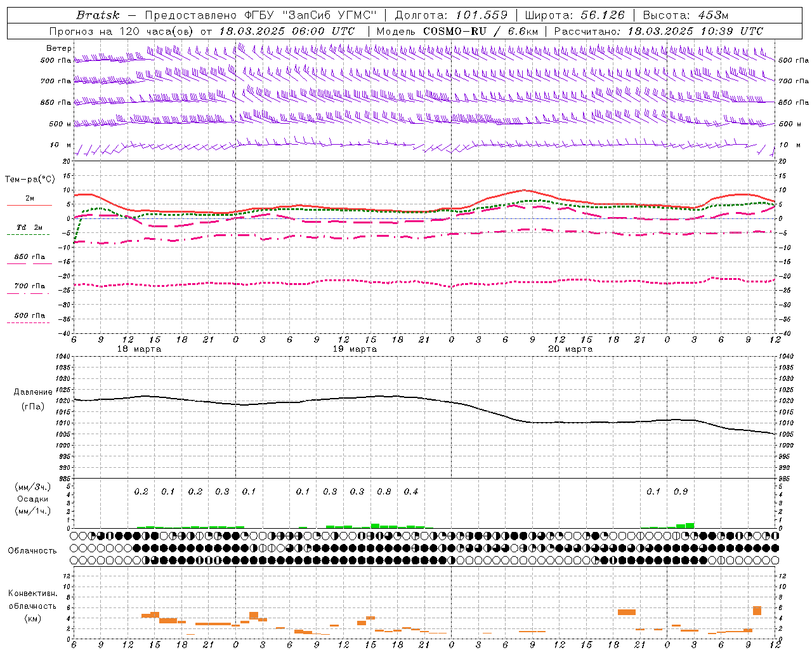Click the '(мм/3ч.)' precipitation unit label

click(x=32, y=487)
